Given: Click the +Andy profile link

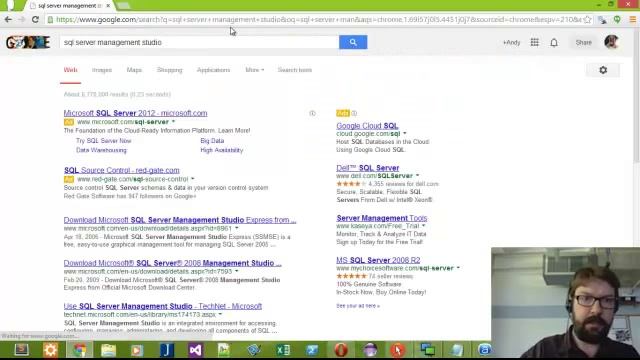Looking at the screenshot, I should click(511, 42).
